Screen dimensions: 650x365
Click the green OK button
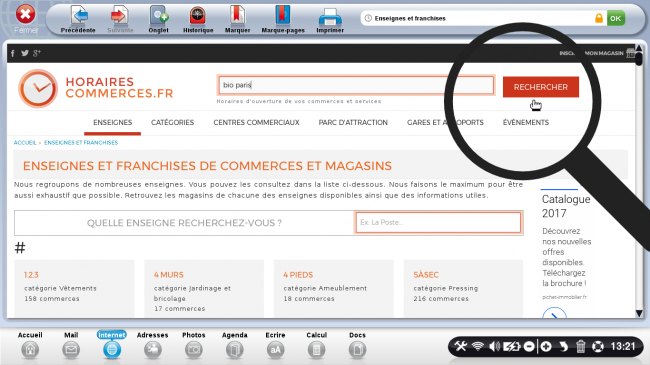(x=616, y=18)
